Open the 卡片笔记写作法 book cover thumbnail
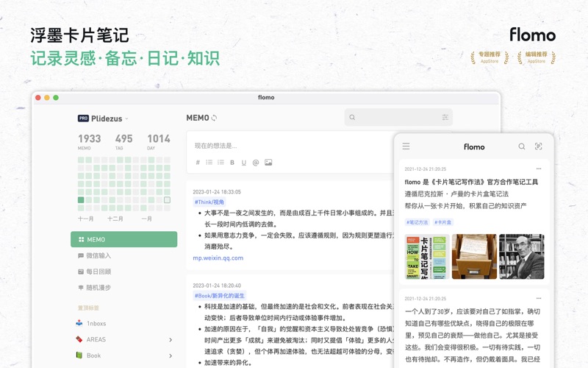588x368 pixels. (x=427, y=256)
